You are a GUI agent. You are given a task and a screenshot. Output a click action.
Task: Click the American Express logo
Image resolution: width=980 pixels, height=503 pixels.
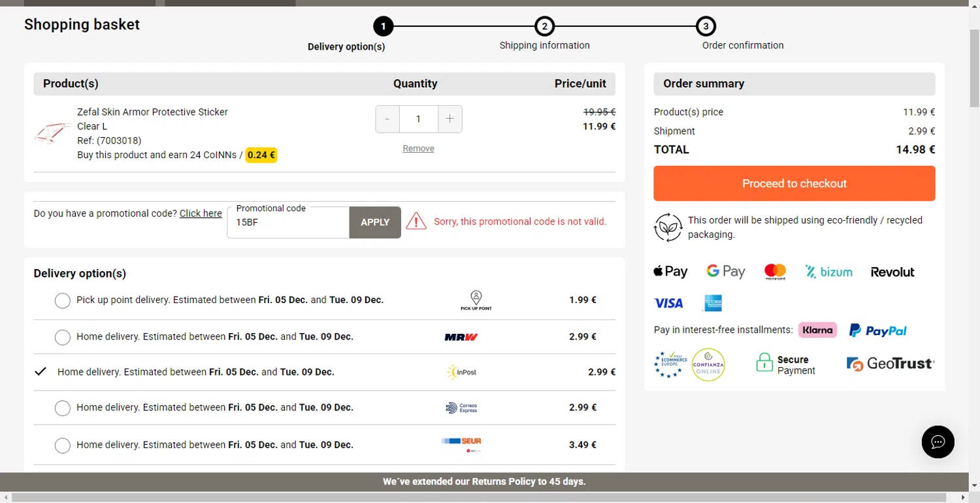(x=713, y=303)
